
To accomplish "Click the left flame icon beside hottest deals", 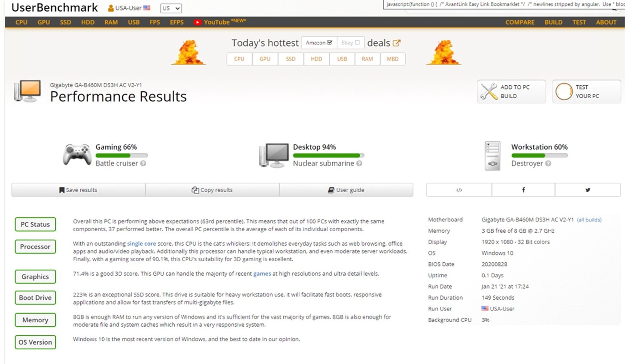I will 188,52.
